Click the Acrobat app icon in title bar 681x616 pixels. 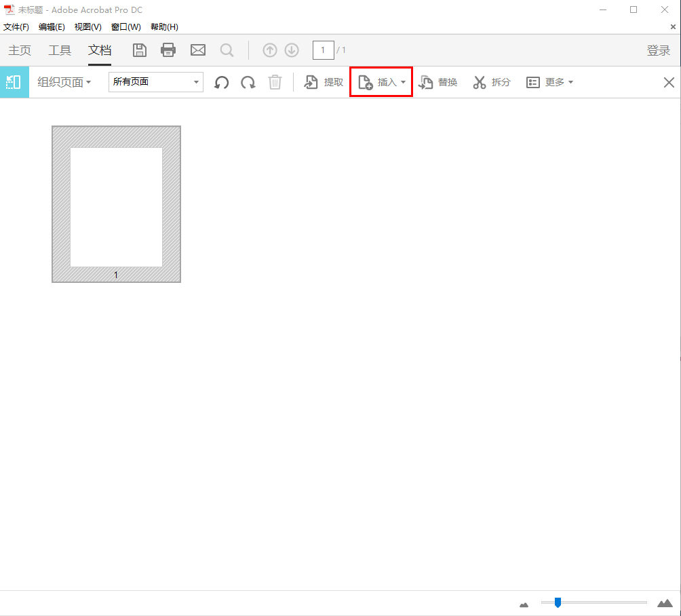click(x=9, y=9)
